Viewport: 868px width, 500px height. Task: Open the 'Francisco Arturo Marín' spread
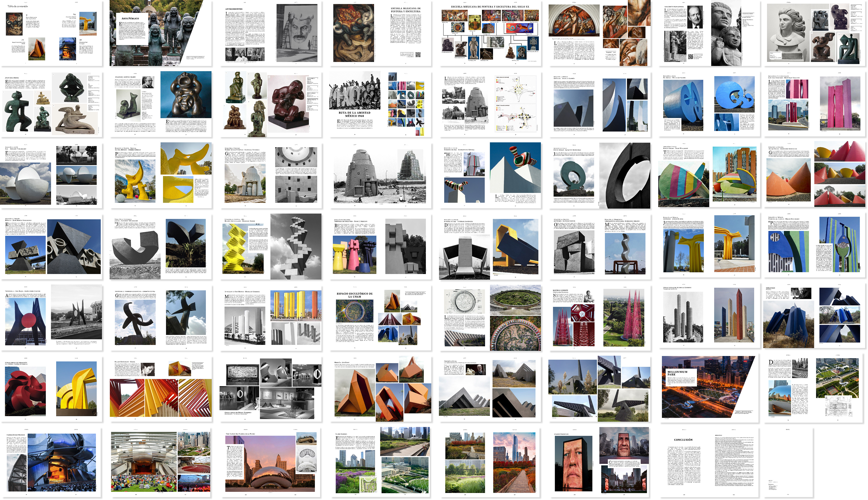coord(161,104)
